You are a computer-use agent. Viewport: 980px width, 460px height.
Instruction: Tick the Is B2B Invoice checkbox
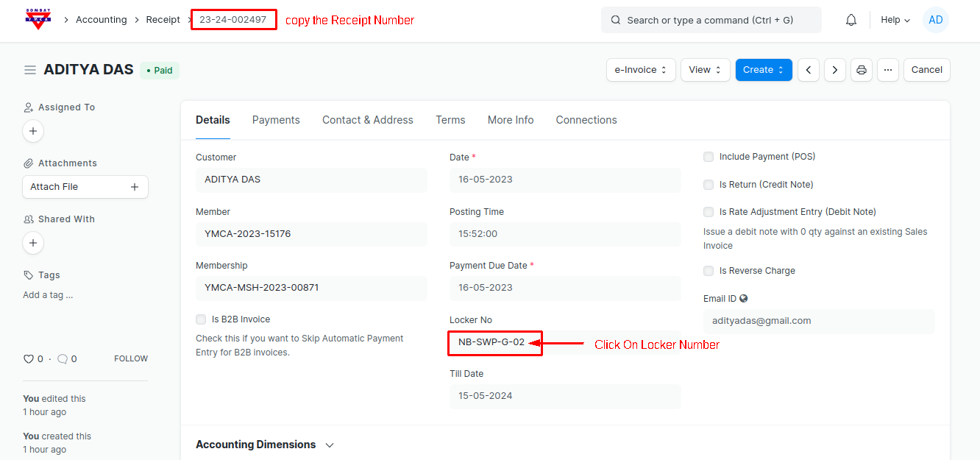[x=201, y=319]
